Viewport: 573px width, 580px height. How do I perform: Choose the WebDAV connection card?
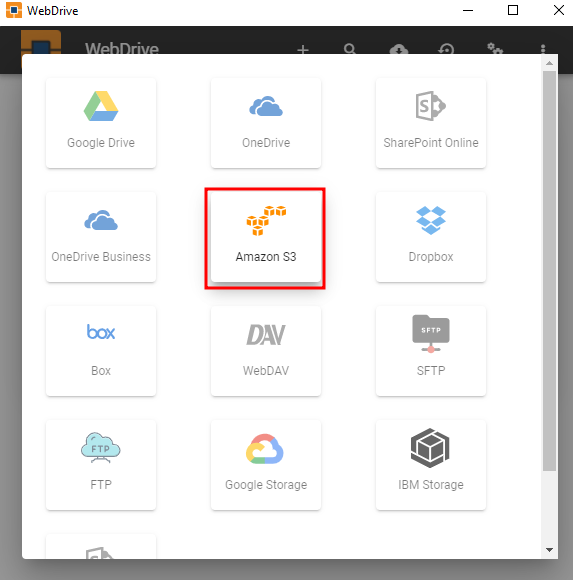266,351
